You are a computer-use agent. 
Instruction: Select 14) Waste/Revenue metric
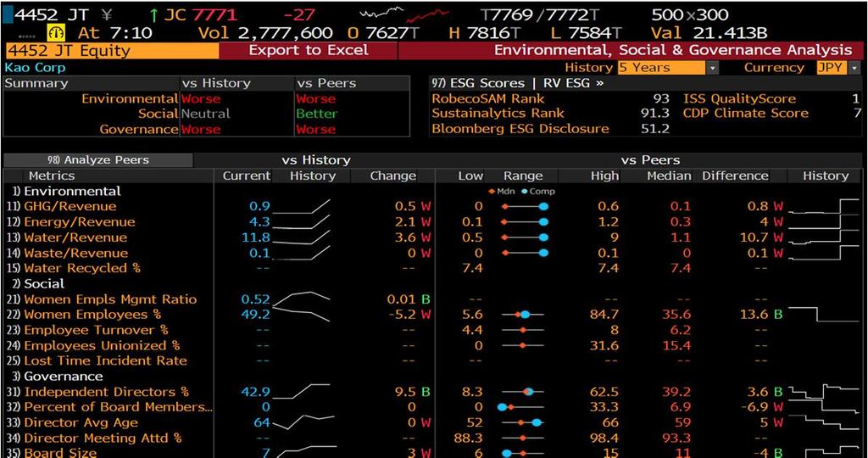67,253
